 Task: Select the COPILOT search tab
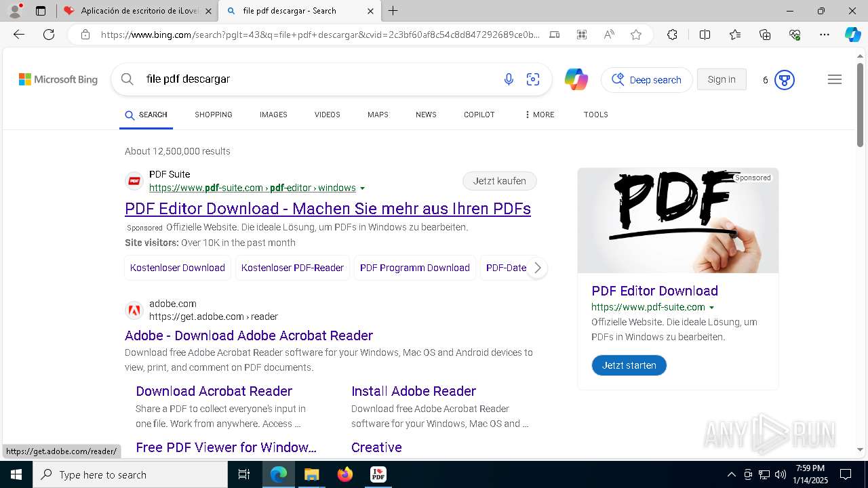(479, 115)
